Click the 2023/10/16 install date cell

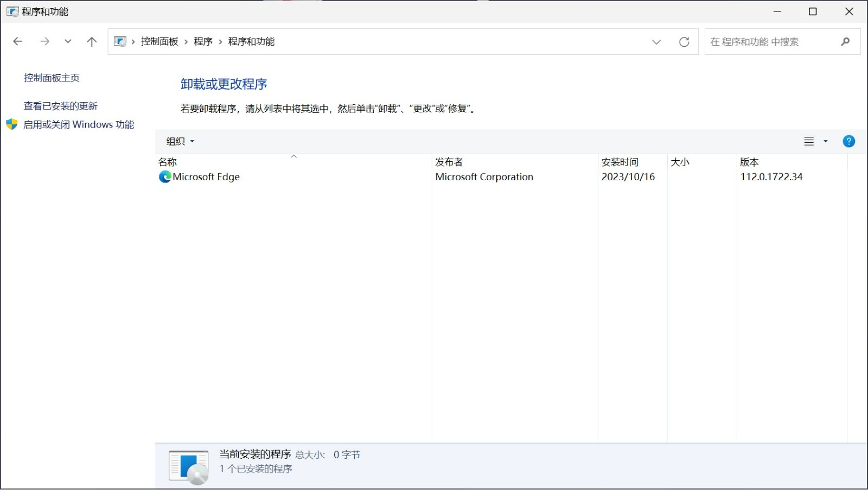click(628, 176)
